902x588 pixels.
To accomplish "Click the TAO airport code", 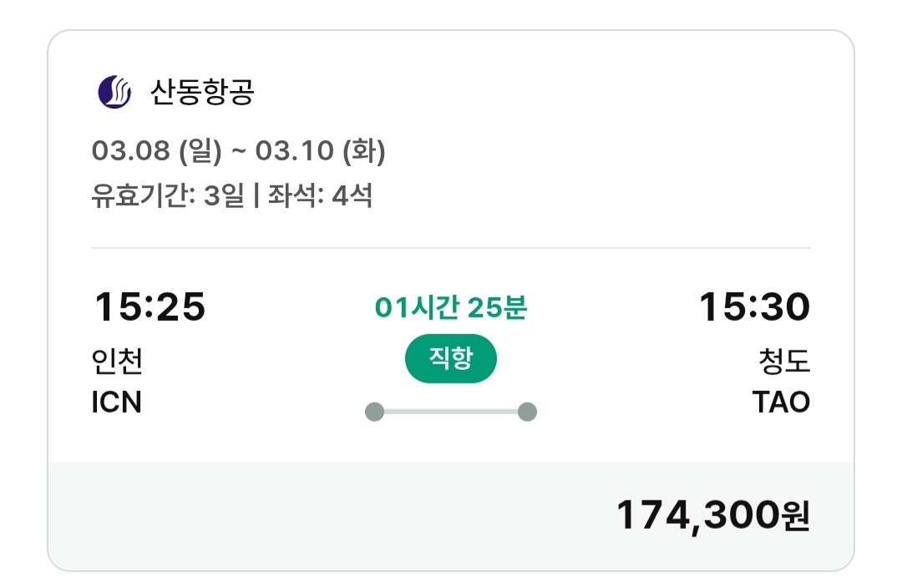I will coord(781,403).
